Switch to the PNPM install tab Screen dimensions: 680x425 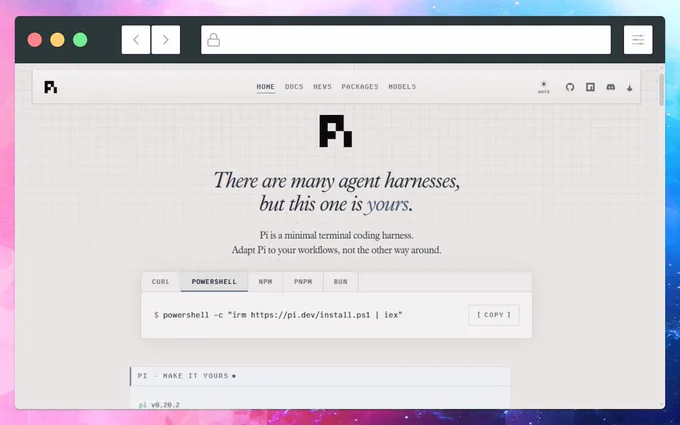(303, 282)
